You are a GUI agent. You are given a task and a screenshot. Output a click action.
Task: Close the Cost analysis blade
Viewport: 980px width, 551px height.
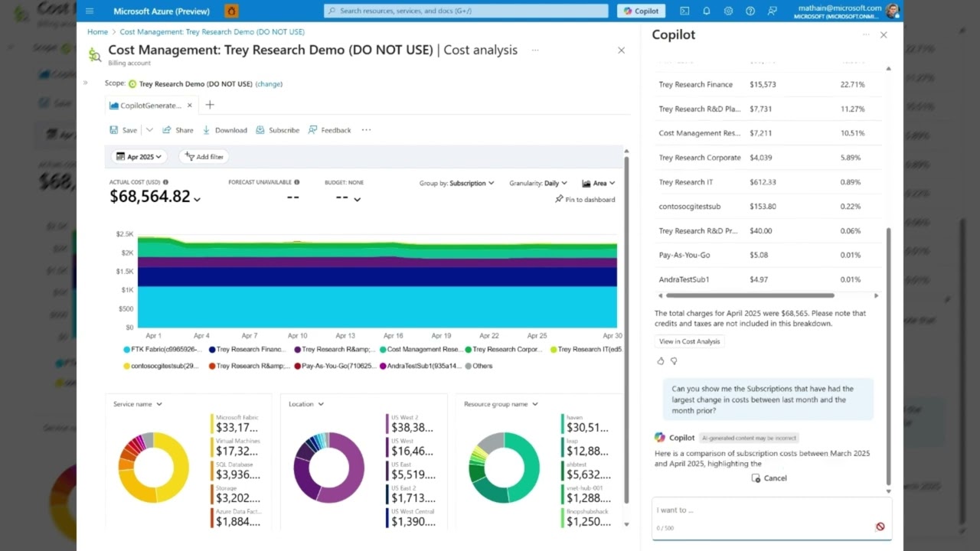pos(621,50)
